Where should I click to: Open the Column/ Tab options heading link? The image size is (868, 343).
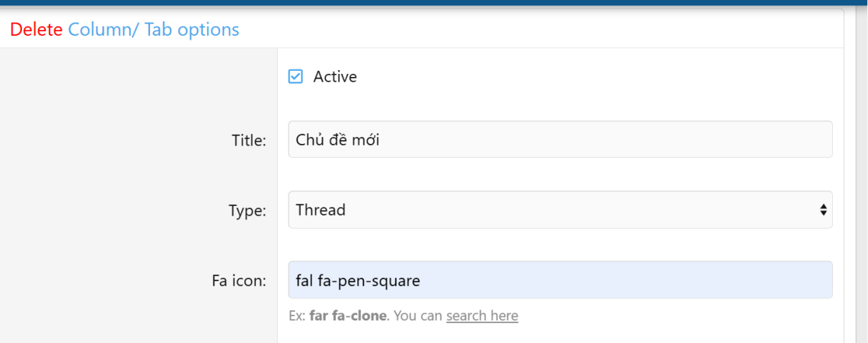[153, 30]
